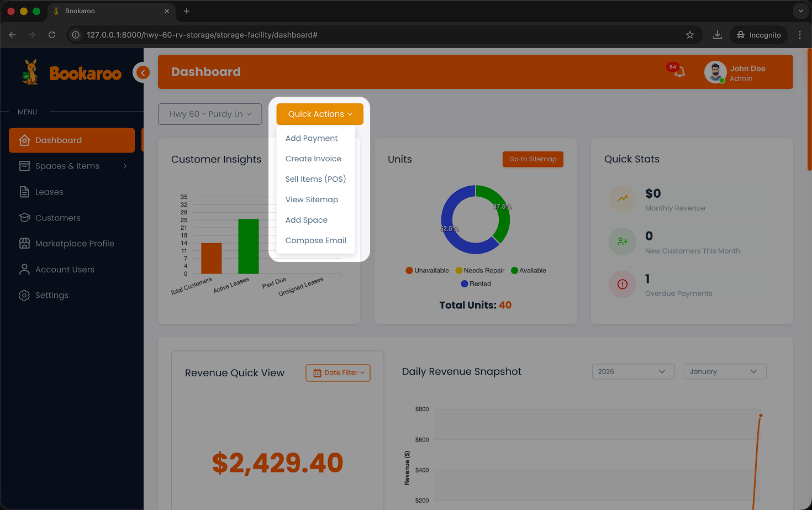
Task: Open the Hwy 60 - Purdy Ln location dropdown
Action: (x=210, y=114)
